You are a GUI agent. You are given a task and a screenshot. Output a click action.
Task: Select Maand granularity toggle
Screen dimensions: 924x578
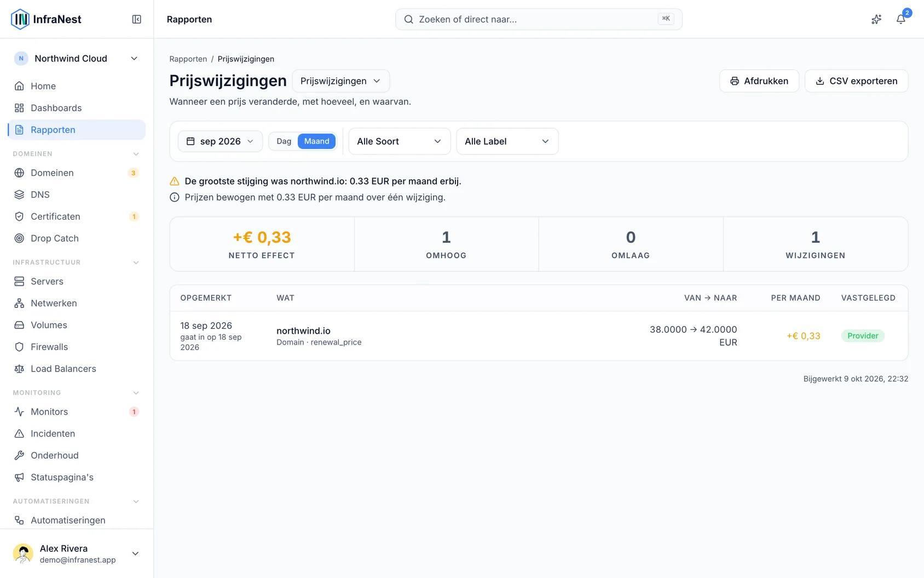[316, 141]
